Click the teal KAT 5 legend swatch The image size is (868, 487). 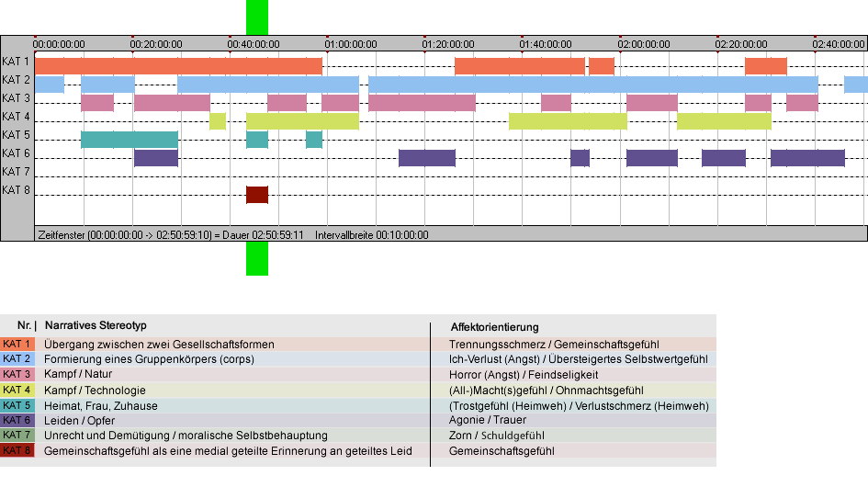[x=17, y=405]
